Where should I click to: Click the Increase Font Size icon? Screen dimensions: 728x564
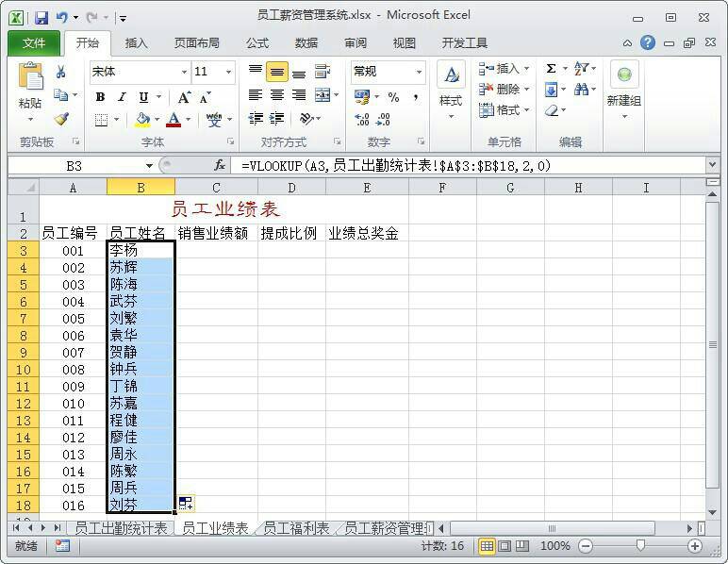184,97
